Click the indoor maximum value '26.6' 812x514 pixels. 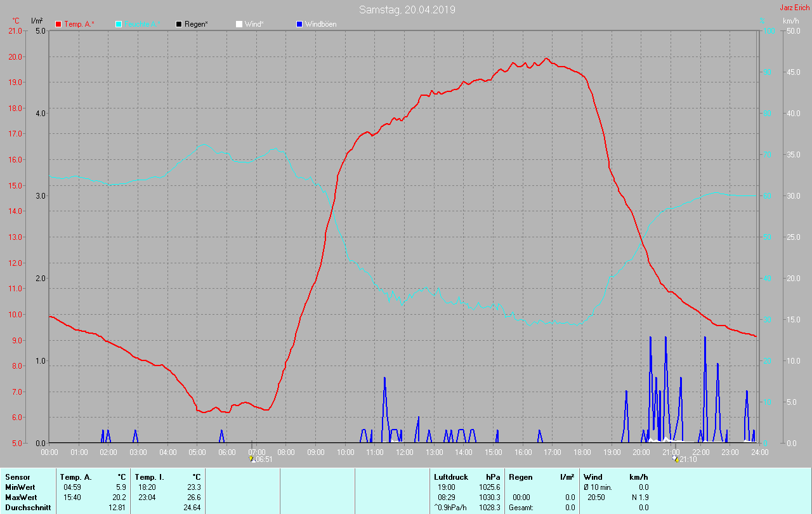193,497
